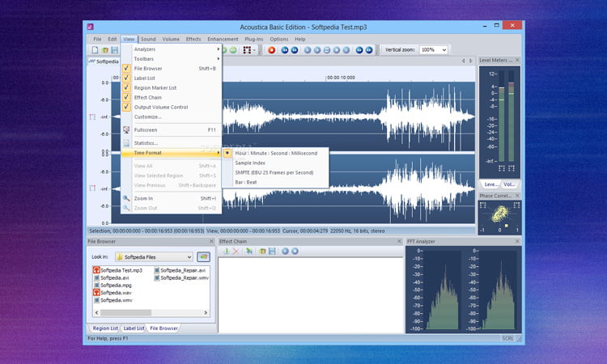
Task: Click save icon in Effect Chain toolbar
Action: point(271,252)
